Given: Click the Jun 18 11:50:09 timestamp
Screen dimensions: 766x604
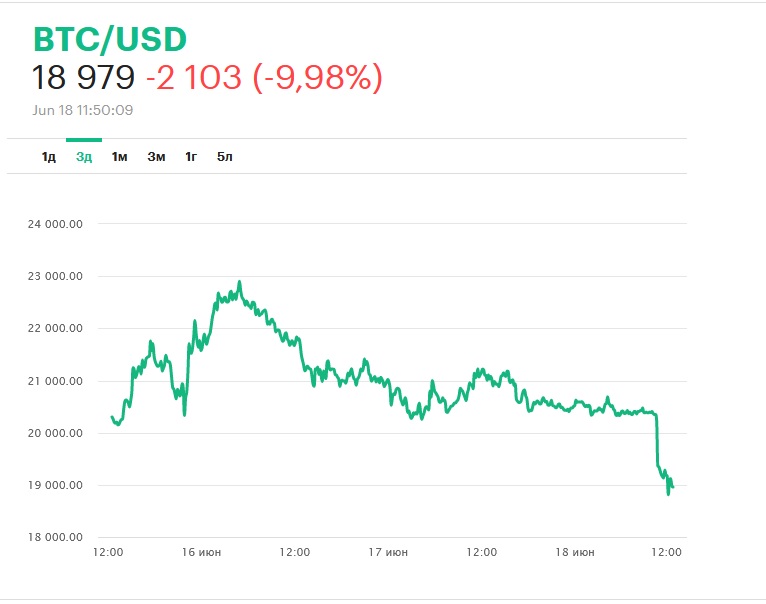Looking at the screenshot, I should 83,110.
